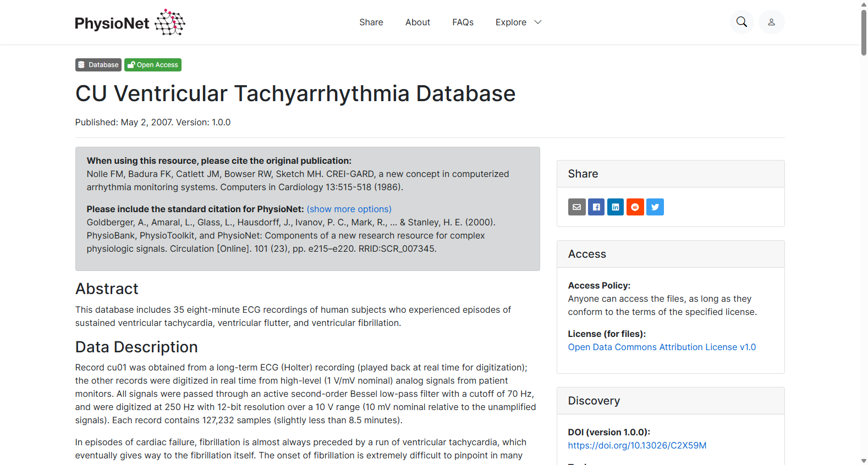Share on Reddit icon
This screenshot has width=868, height=465.
(x=635, y=207)
